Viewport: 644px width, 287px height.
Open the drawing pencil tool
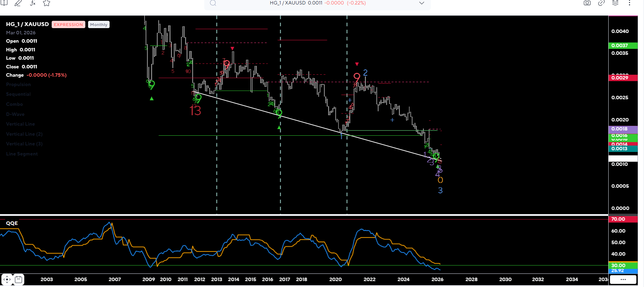coord(18,3)
